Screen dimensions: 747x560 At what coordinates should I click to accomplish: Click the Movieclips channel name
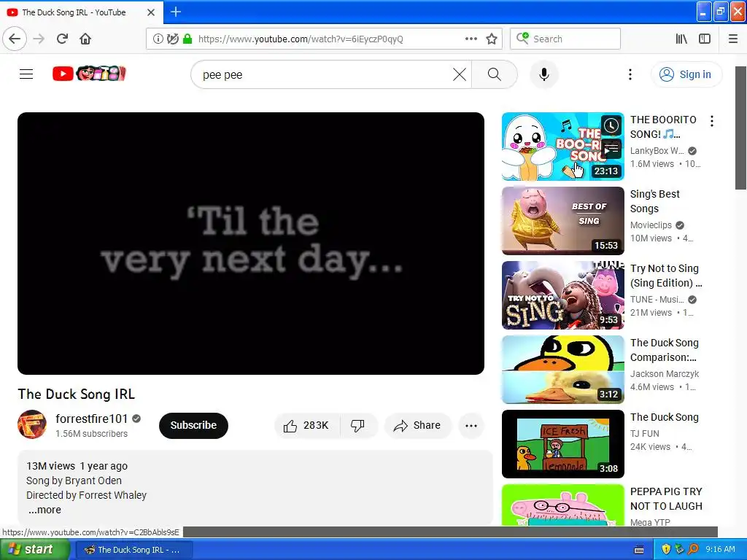[651, 225]
